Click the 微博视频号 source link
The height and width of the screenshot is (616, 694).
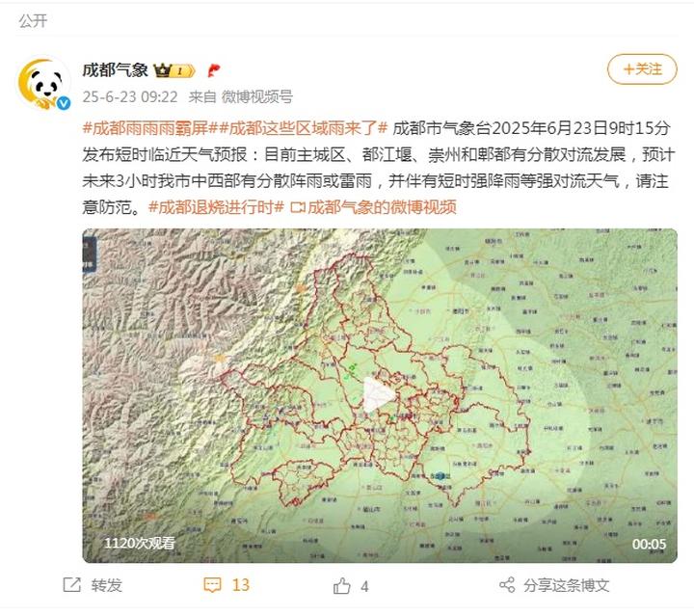(x=256, y=97)
